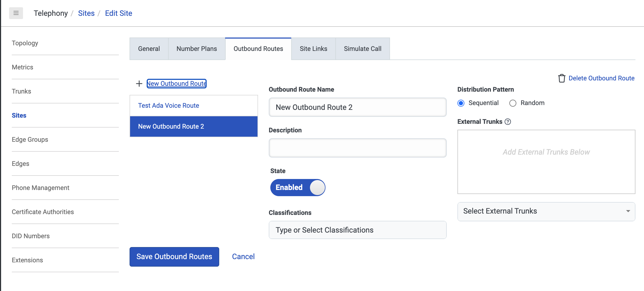644x291 pixels.
Task: Toggle the Enabled state switch
Action: point(298,188)
